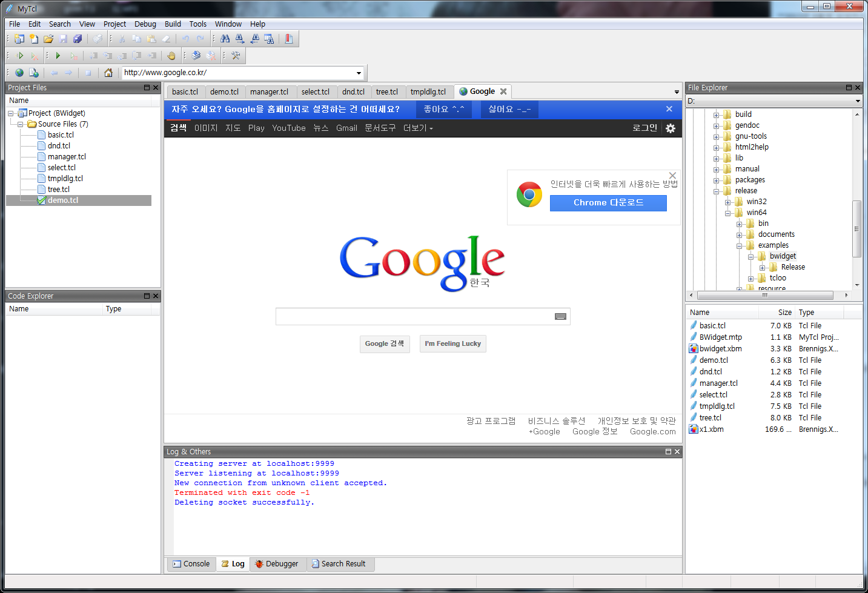
Task: Switch to the tmpldlg.tcl editor tab
Action: (428, 92)
